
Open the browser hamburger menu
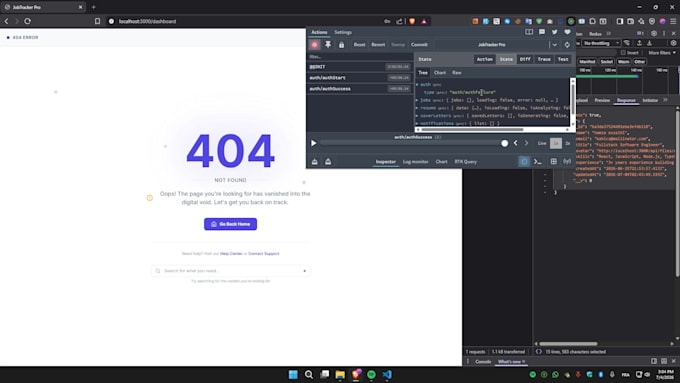[673, 21]
